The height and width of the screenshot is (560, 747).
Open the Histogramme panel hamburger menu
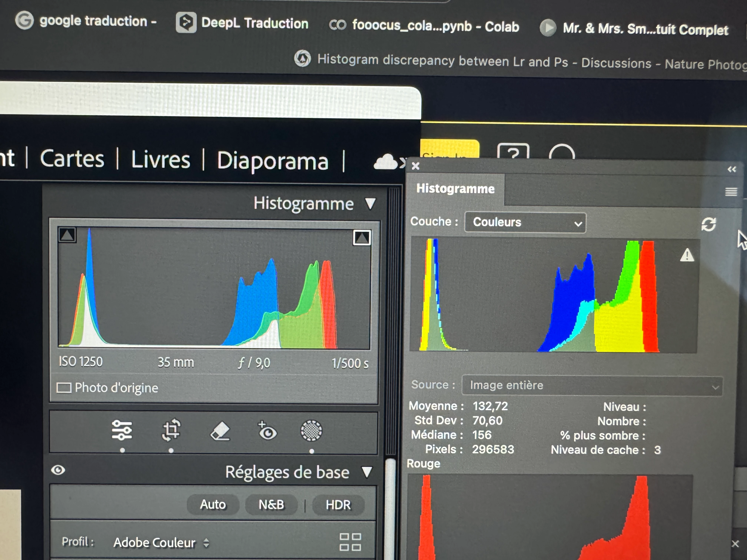(731, 192)
